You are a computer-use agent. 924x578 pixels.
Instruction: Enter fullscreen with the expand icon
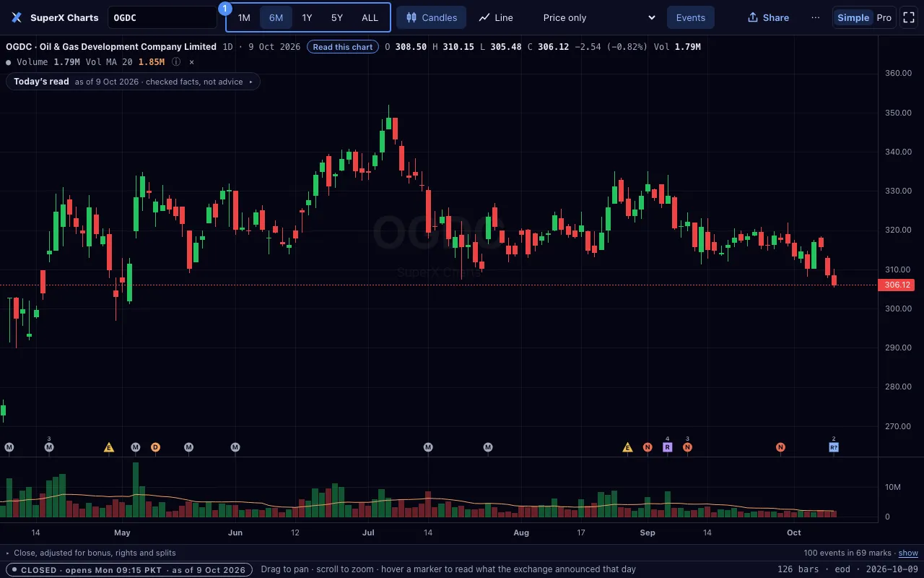pyautogui.click(x=908, y=17)
